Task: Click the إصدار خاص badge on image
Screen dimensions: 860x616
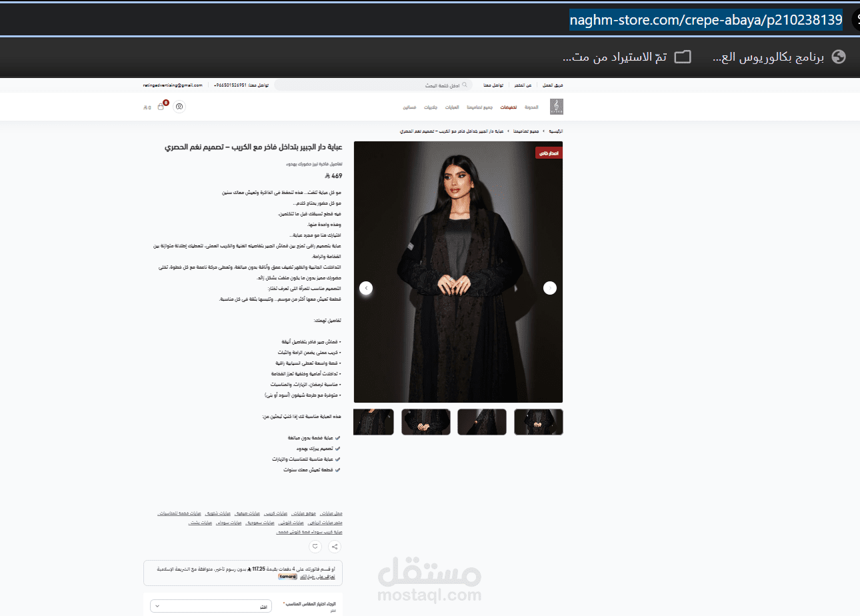Action: click(x=549, y=153)
